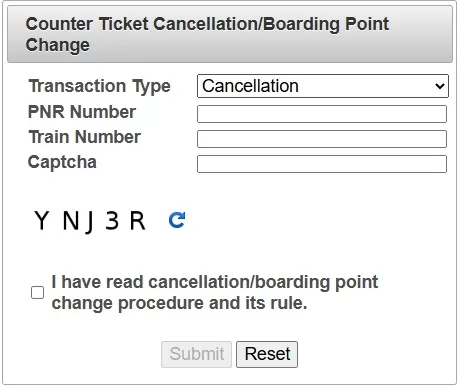
Task: Tick the cancellation procedure agreement checkbox
Action: tap(37, 292)
